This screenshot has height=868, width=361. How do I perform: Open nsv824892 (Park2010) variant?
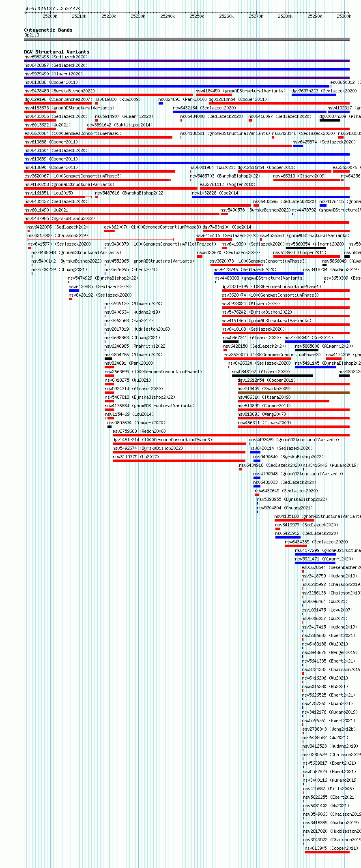pyautogui.click(x=182, y=99)
